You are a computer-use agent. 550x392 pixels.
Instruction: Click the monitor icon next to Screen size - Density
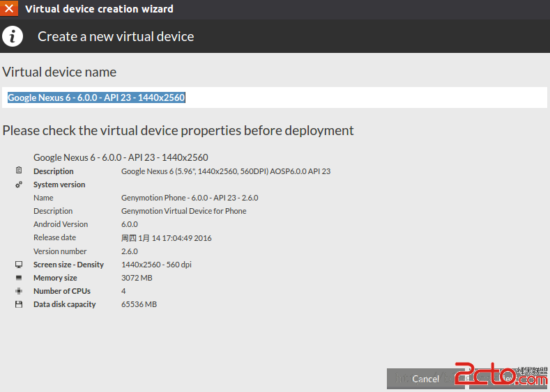19,265
